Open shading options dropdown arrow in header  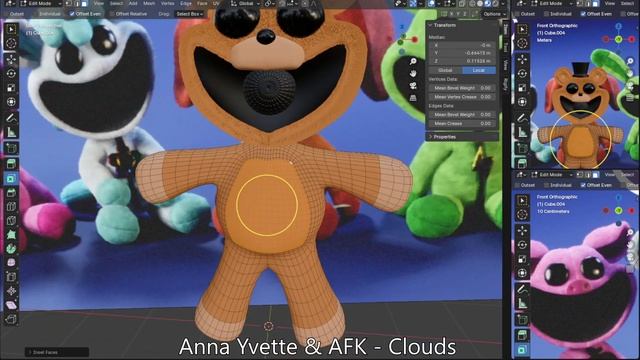pyautogui.click(x=502, y=4)
